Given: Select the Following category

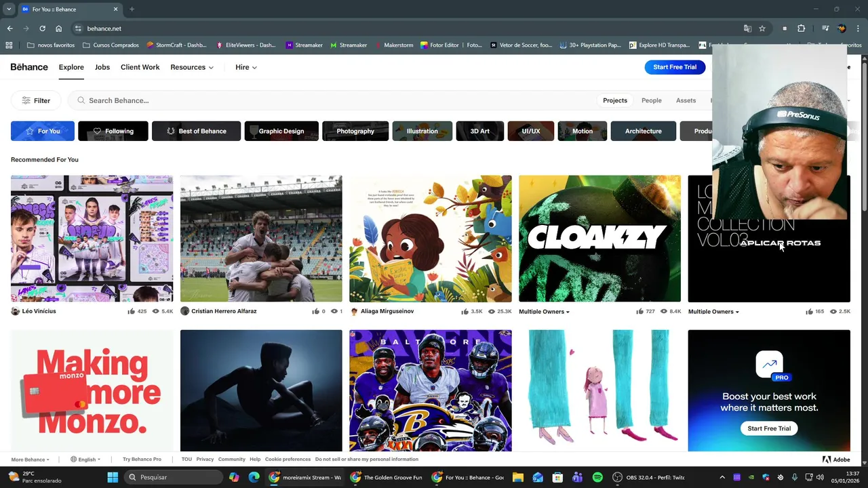Looking at the screenshot, I should coord(113,131).
